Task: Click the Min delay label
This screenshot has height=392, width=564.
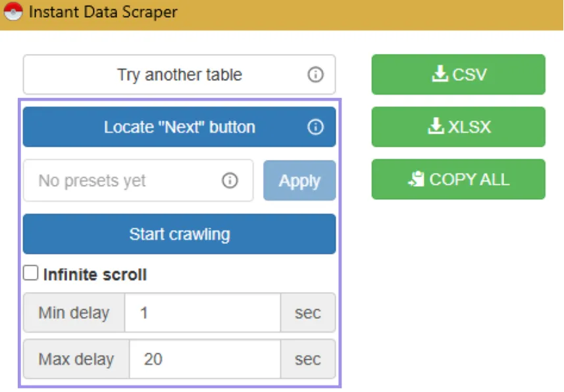Action: [74, 312]
